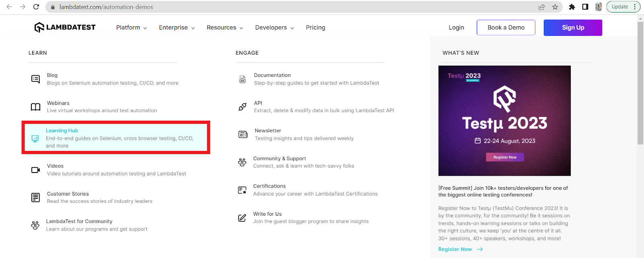This screenshot has width=644, height=258.
Task: Open the Newsletter link
Action: (268, 131)
